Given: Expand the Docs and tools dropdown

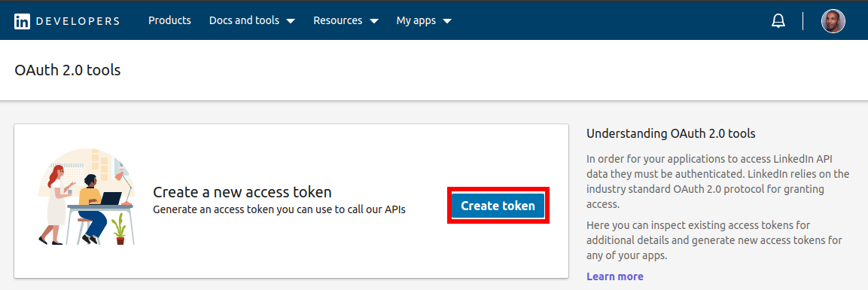Looking at the screenshot, I should (x=252, y=20).
